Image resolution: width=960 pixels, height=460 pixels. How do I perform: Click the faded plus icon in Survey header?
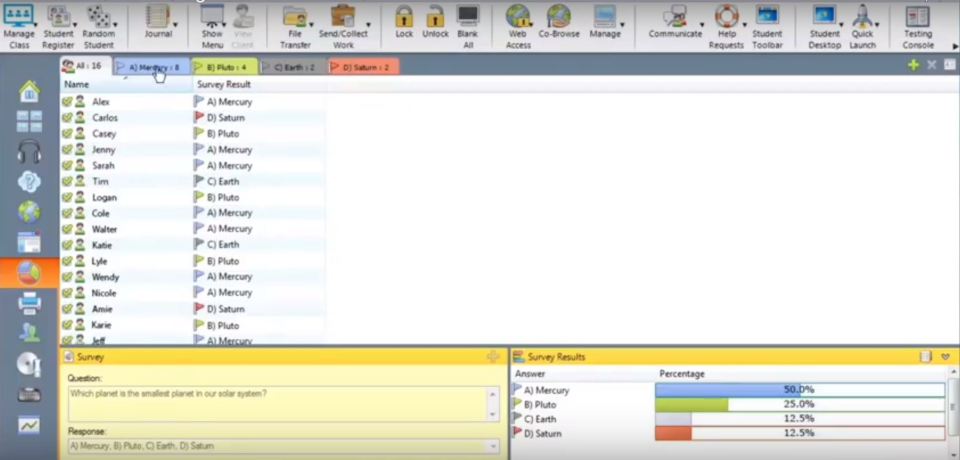point(493,356)
